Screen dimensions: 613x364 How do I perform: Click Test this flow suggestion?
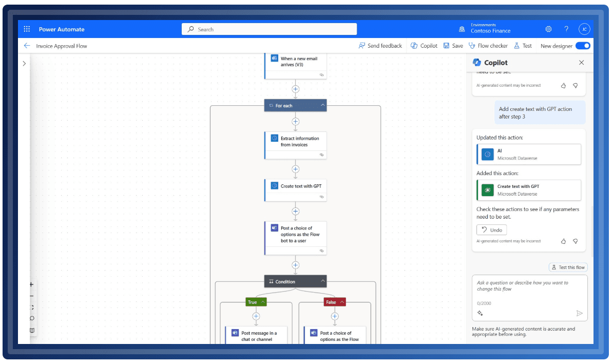[x=568, y=267]
